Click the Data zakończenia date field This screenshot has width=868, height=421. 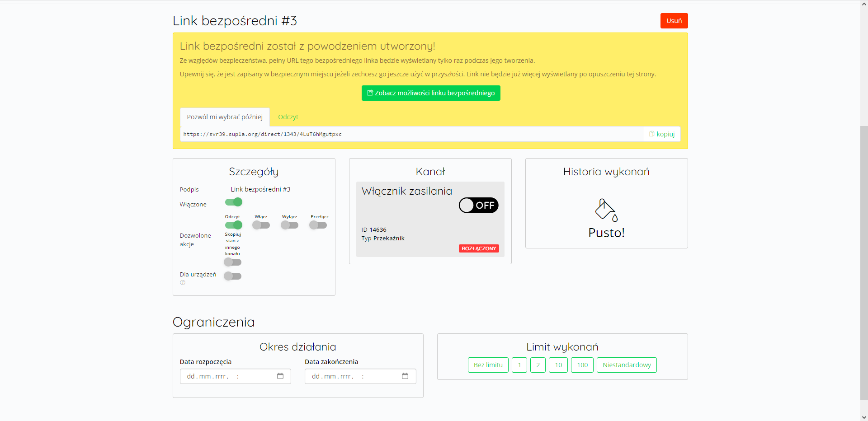click(x=360, y=376)
